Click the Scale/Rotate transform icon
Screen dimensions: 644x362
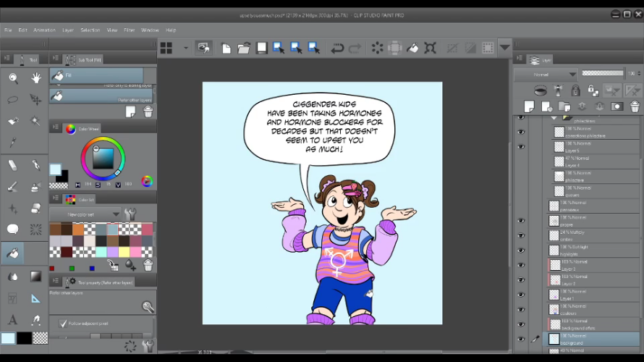tap(430, 48)
